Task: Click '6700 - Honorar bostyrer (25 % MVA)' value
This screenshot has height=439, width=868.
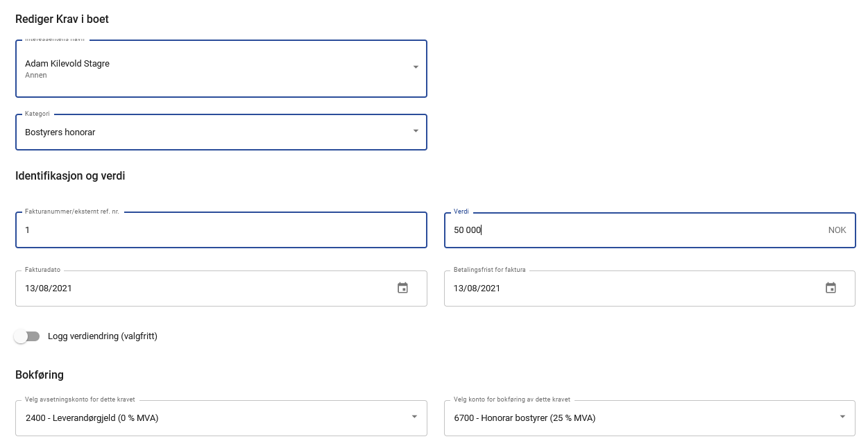Action: (x=525, y=418)
